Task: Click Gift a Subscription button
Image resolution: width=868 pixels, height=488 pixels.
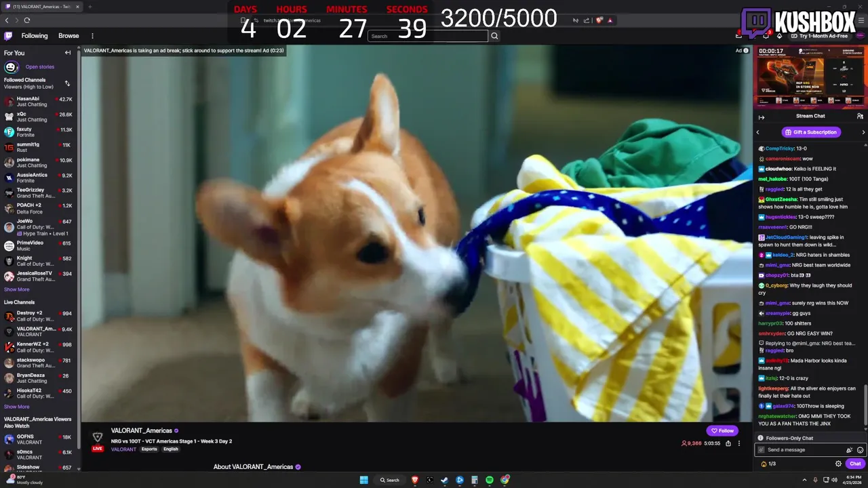Action: coord(811,132)
